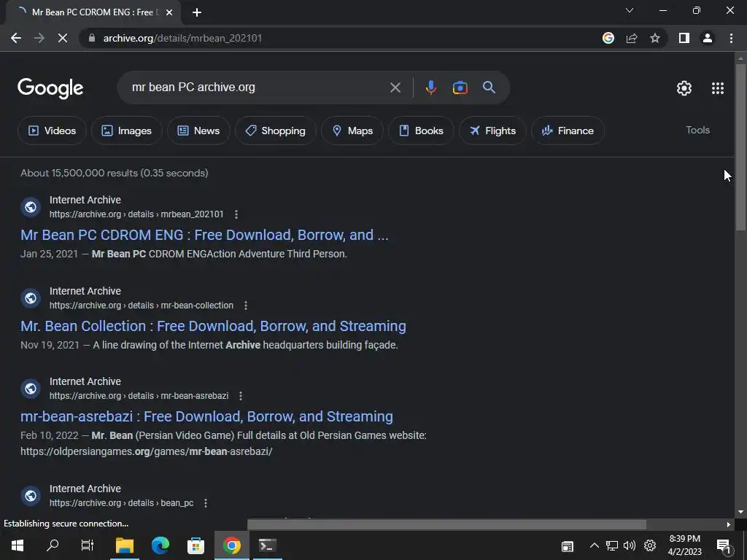
Task: Open more options for mrbean_202101 result
Action: click(x=236, y=214)
